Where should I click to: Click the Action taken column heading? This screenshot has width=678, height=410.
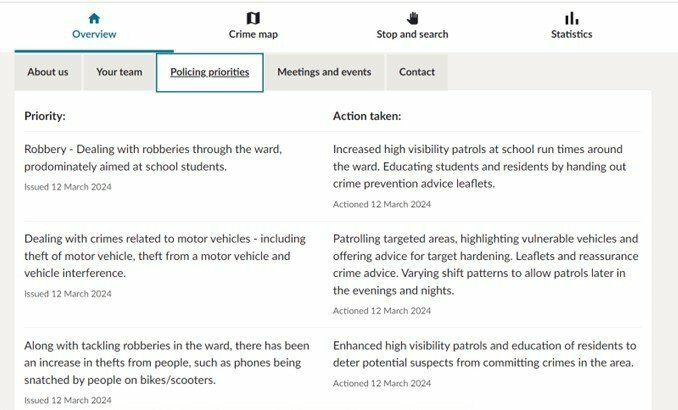tap(367, 116)
